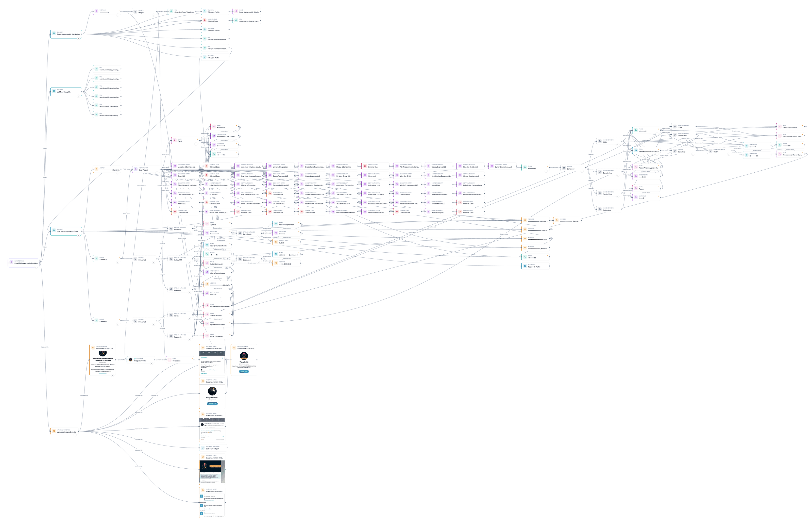This screenshot has height=526, width=812.
Task: Collapse the Just World Pro Crypto Team node
Action: click(78, 236)
